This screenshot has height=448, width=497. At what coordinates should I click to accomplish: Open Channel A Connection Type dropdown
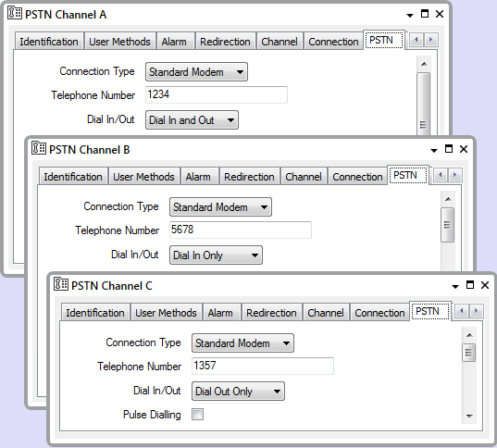[x=196, y=72]
